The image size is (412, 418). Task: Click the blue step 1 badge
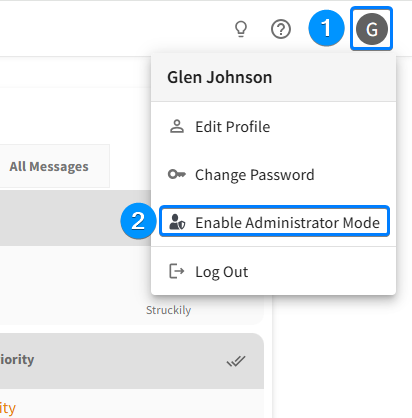tap(326, 28)
